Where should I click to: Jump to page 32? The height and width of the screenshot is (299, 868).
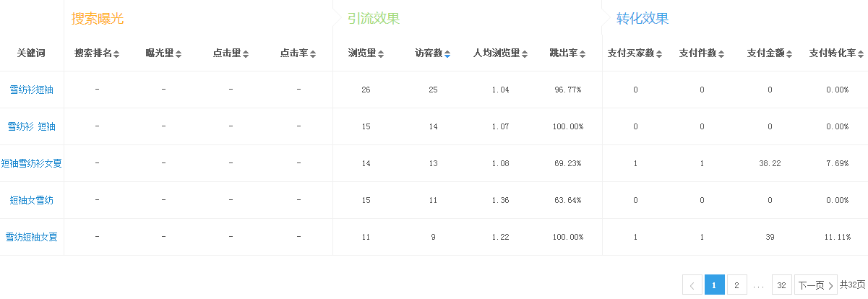(781, 285)
